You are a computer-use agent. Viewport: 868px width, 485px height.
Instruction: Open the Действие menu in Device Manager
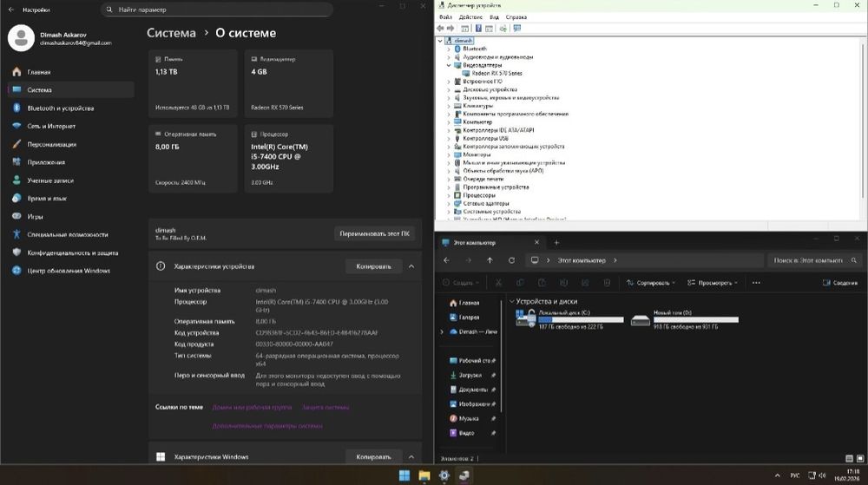(470, 17)
